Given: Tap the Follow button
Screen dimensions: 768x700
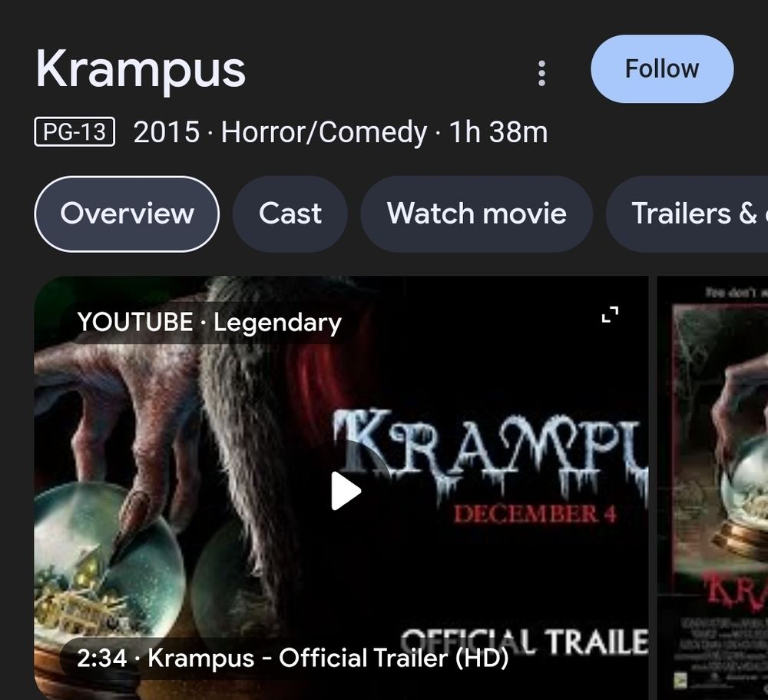Looking at the screenshot, I should pos(662,68).
